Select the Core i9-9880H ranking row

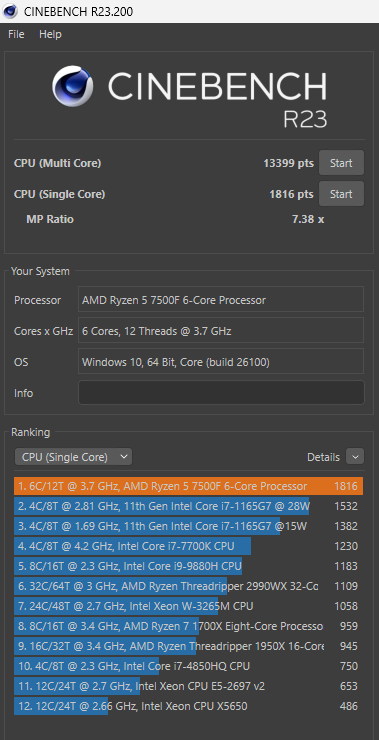point(189,566)
